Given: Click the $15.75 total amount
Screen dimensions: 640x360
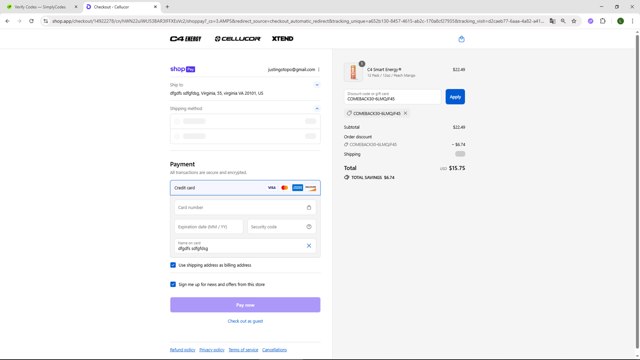Looking at the screenshot, I should pyautogui.click(x=457, y=168).
